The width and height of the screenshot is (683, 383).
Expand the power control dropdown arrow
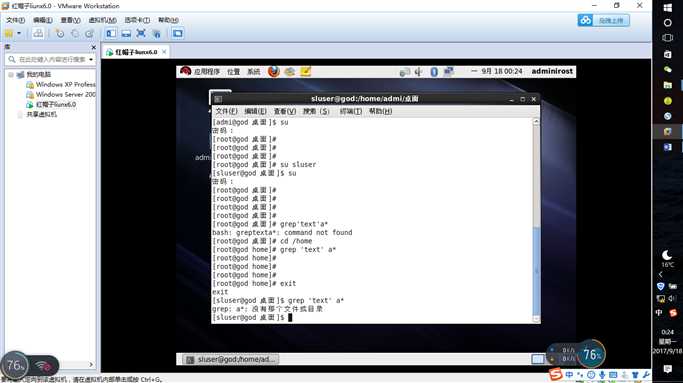[19, 33]
